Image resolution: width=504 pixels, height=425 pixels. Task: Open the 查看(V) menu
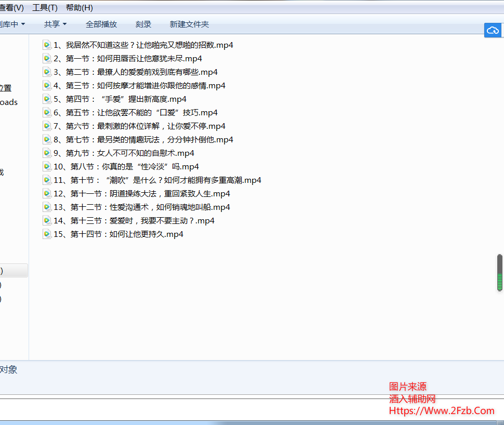tap(11, 7)
